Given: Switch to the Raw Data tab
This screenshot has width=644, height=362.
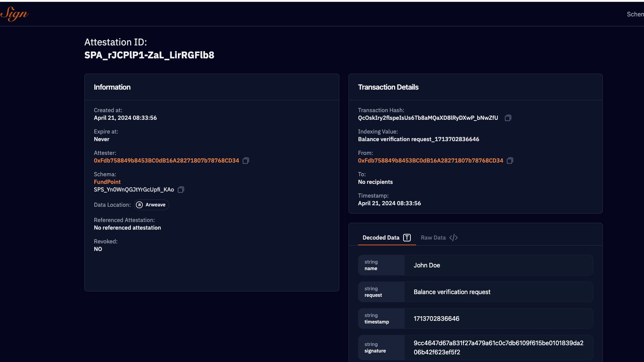Looking at the screenshot, I should (x=439, y=238).
